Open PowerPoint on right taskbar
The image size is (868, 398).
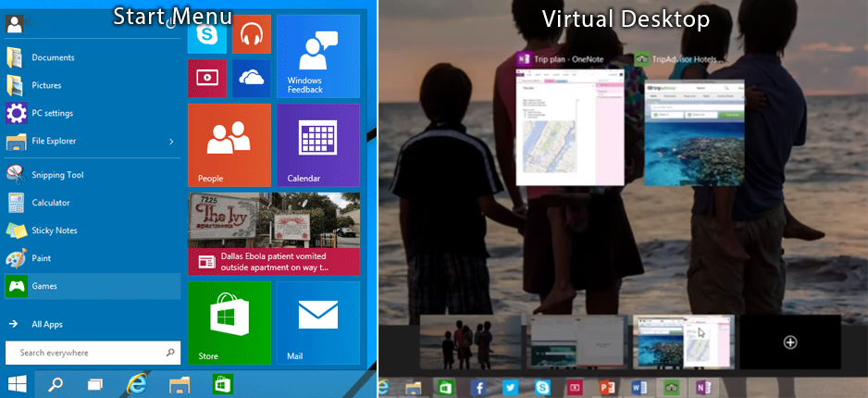(x=607, y=388)
